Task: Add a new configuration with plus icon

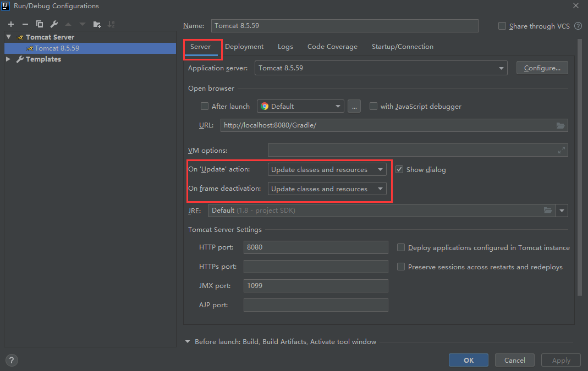Action: (x=11, y=24)
